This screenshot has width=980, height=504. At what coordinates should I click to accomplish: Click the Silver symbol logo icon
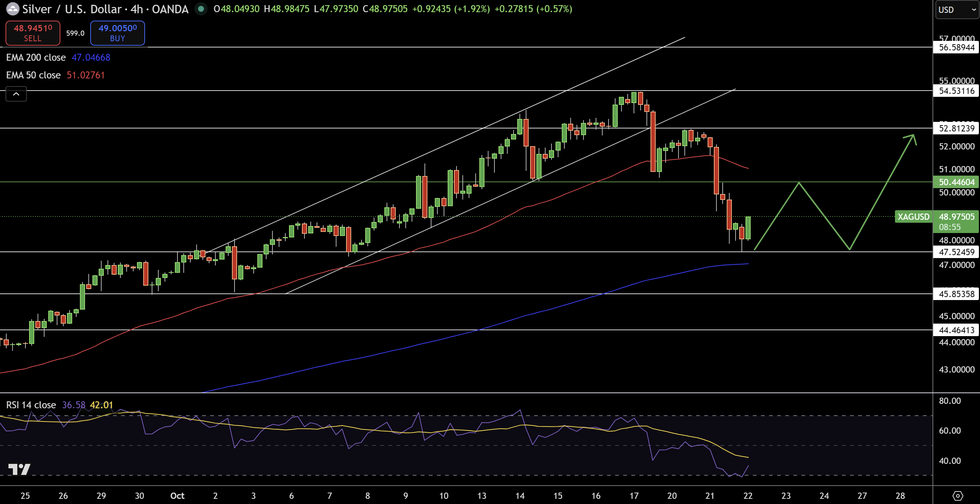coord(13,9)
